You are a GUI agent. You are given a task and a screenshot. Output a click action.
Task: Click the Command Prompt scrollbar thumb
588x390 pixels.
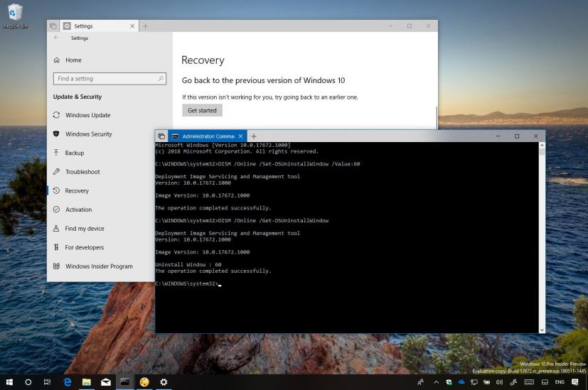coord(542,152)
